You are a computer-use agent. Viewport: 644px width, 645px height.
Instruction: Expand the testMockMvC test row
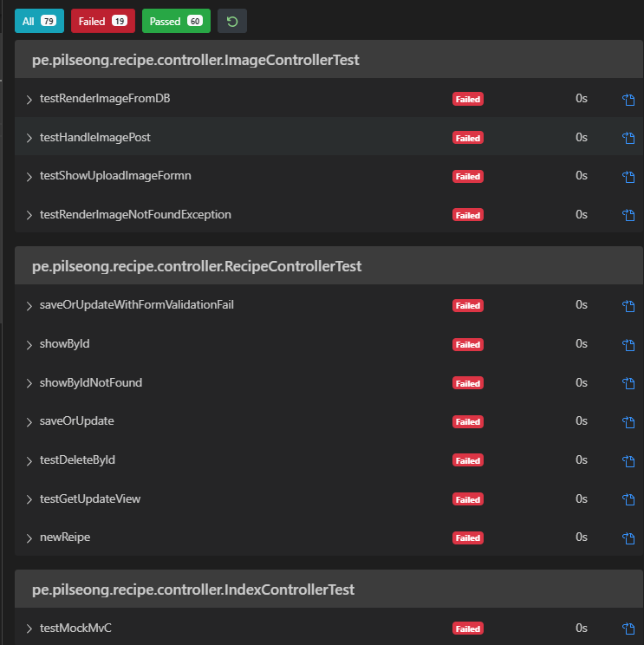pyautogui.click(x=29, y=629)
